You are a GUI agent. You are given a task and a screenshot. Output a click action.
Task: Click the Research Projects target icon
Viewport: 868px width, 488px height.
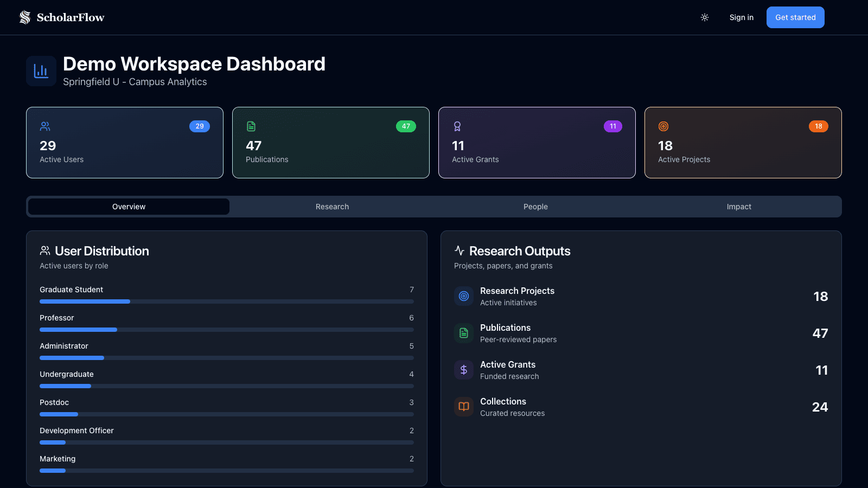click(x=464, y=296)
